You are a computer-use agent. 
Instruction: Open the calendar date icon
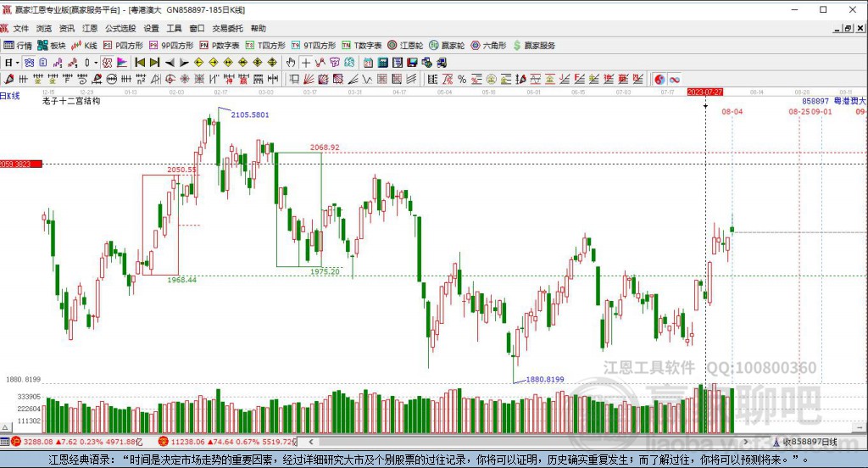click(x=368, y=63)
